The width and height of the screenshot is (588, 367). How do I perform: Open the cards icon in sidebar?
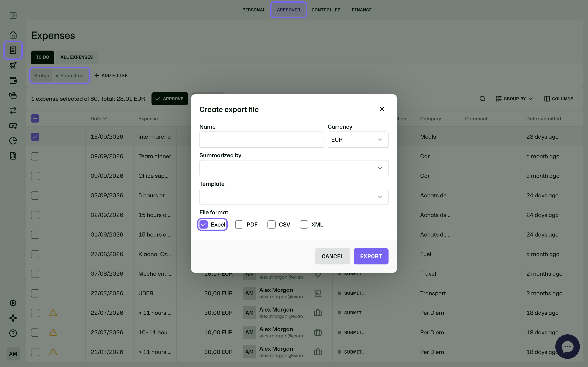coord(13,95)
